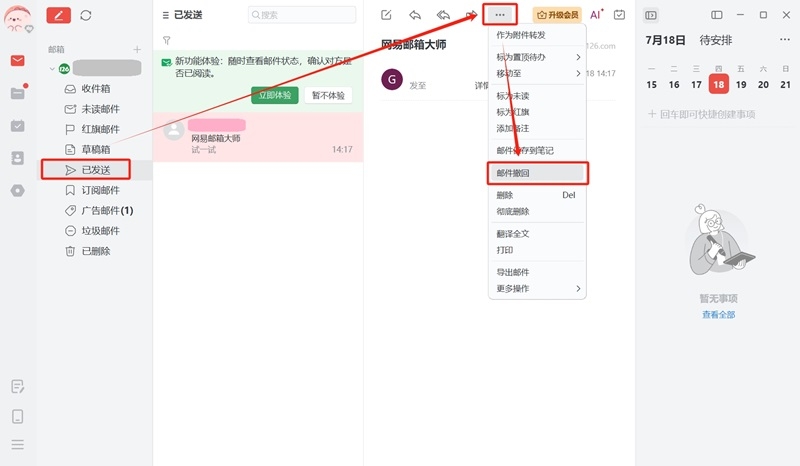The width and height of the screenshot is (800, 466).
Task: Click the reply arrow icon
Action: (415, 15)
